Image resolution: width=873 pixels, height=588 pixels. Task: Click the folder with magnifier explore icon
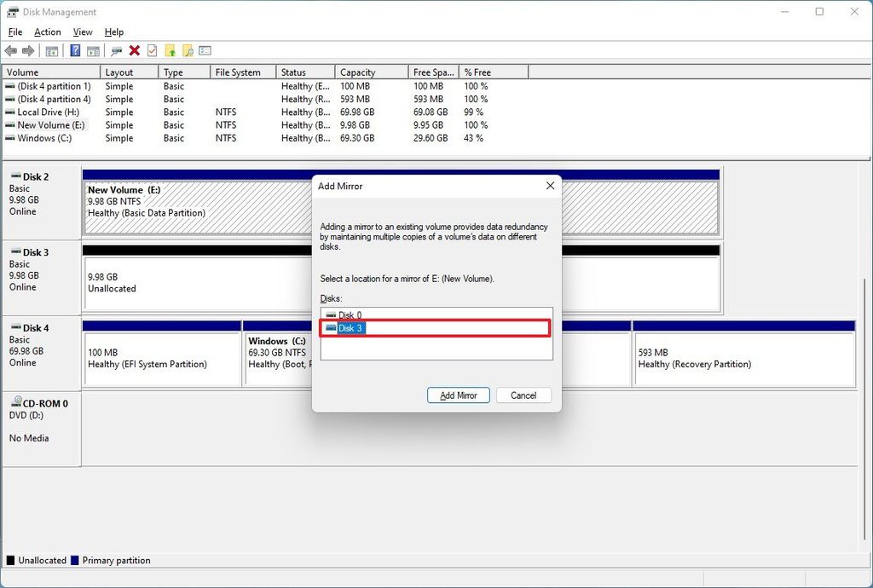click(x=188, y=50)
